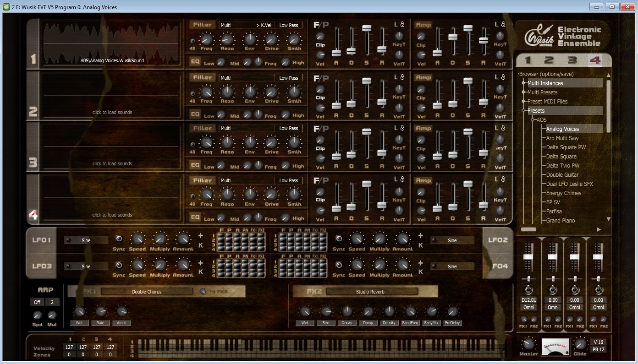This screenshot has height=364, width=638.
Task: Adjust the Smth knob on layer 4 filter
Action: coord(294,195)
